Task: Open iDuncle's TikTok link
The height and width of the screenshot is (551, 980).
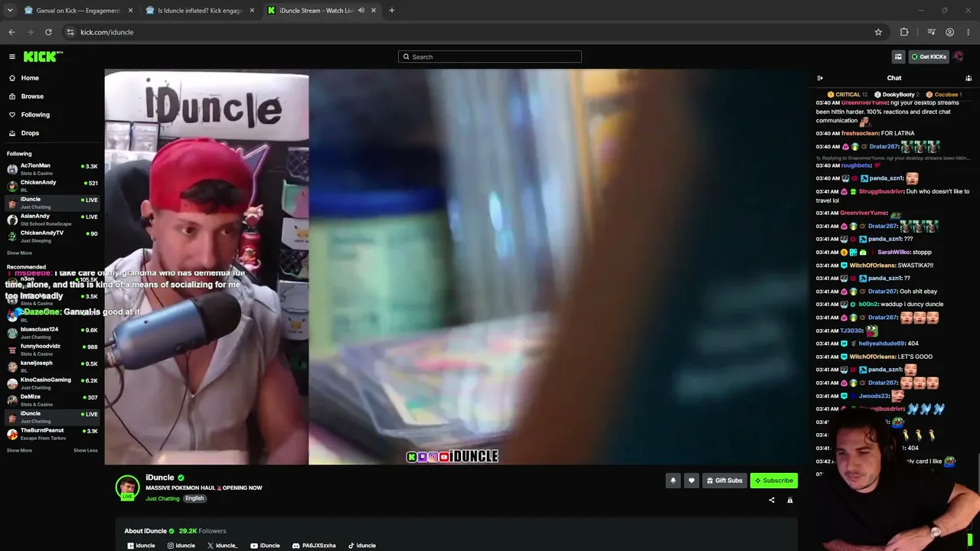Action: [x=361, y=546]
